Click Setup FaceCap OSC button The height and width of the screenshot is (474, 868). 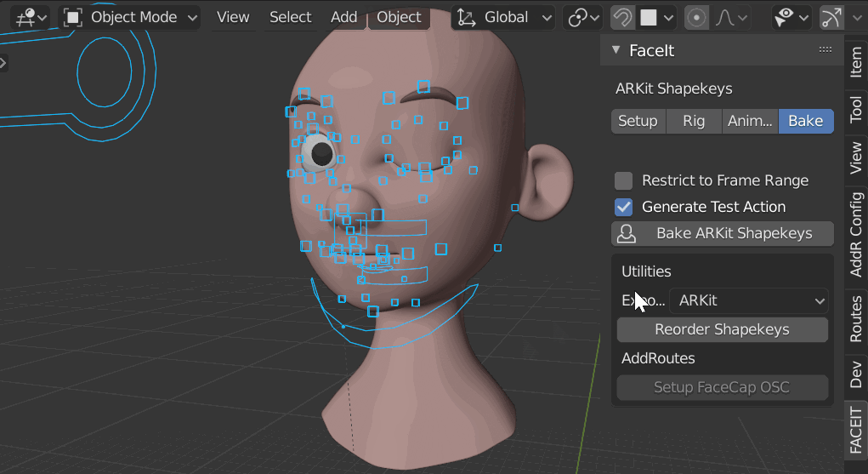723,387
